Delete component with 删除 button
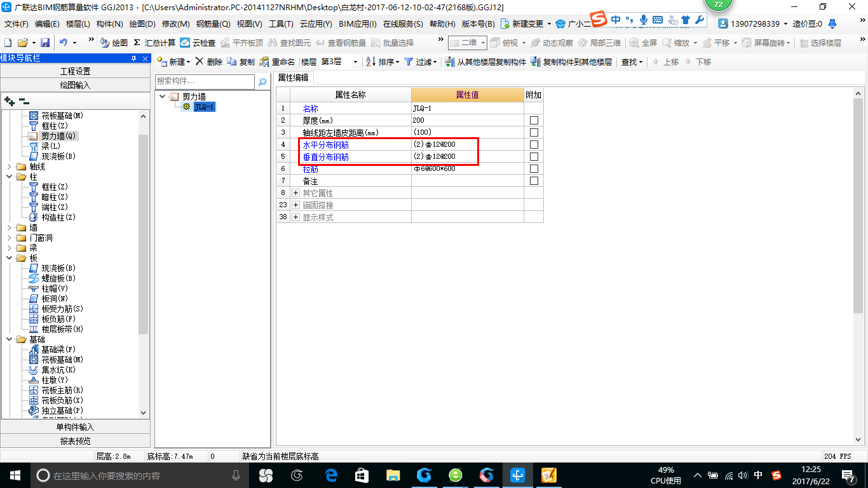Image resolution: width=868 pixels, height=488 pixels. click(208, 62)
